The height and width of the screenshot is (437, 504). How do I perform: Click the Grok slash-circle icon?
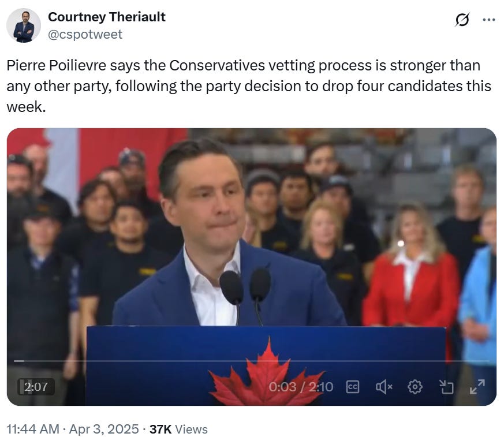pyautogui.click(x=462, y=20)
